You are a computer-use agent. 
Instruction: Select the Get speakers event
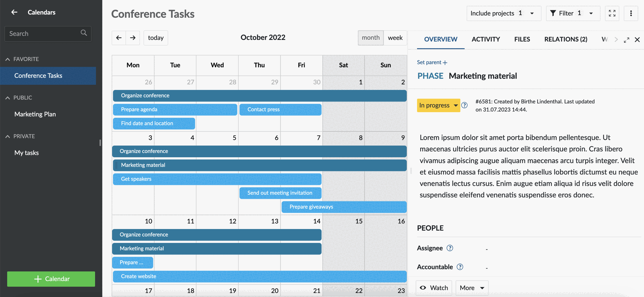217,179
